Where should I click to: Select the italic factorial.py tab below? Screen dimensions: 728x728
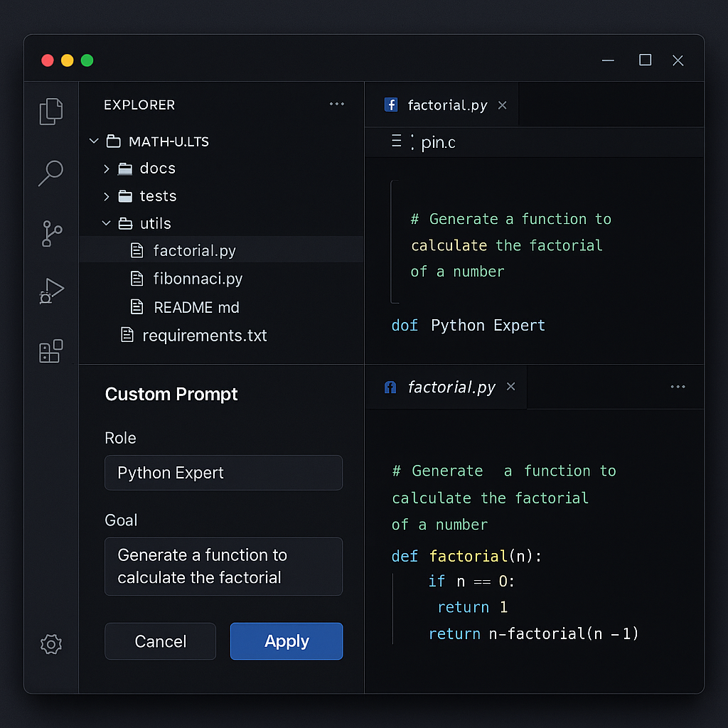click(x=451, y=387)
